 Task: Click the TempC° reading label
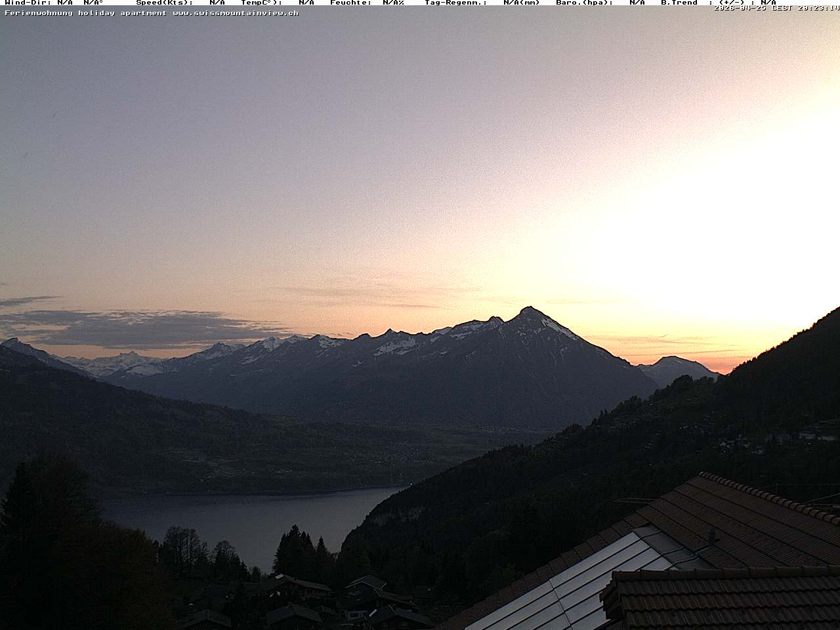pyautogui.click(x=261, y=3)
